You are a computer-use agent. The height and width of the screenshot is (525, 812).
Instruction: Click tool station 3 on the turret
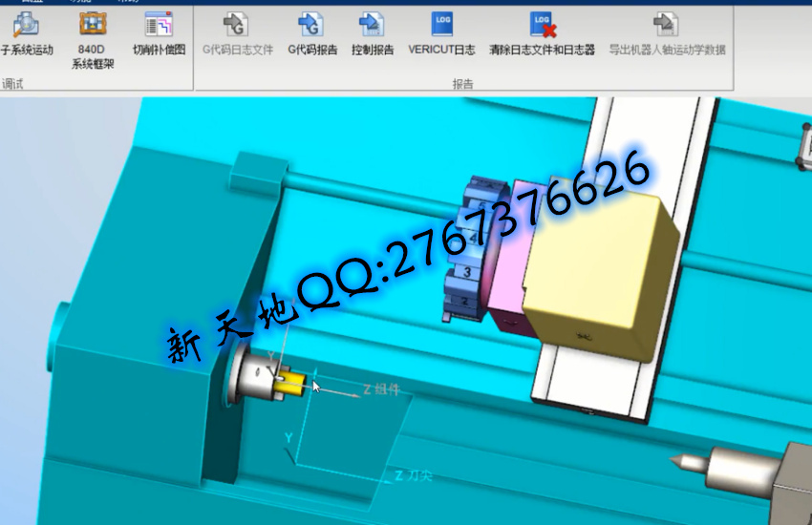point(465,272)
